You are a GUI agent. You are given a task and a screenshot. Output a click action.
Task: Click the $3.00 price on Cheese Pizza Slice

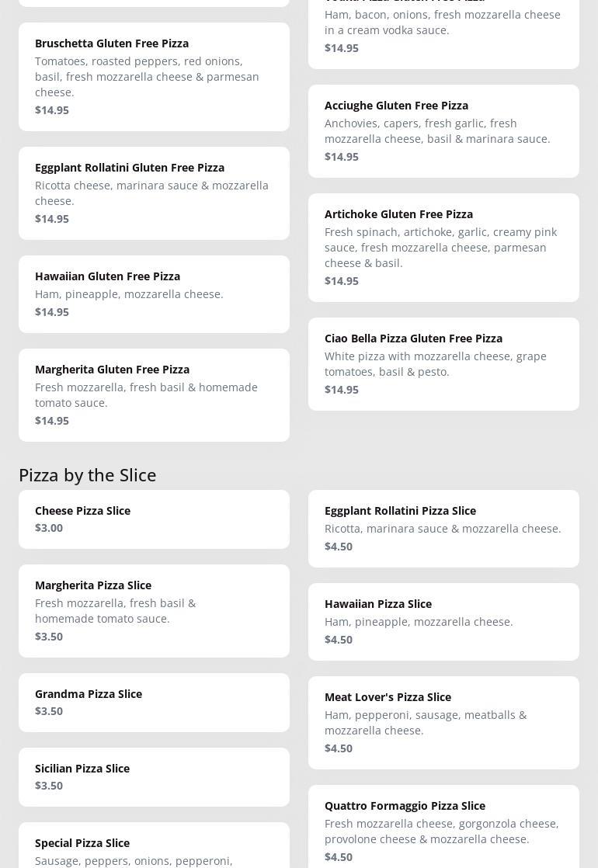click(x=49, y=528)
